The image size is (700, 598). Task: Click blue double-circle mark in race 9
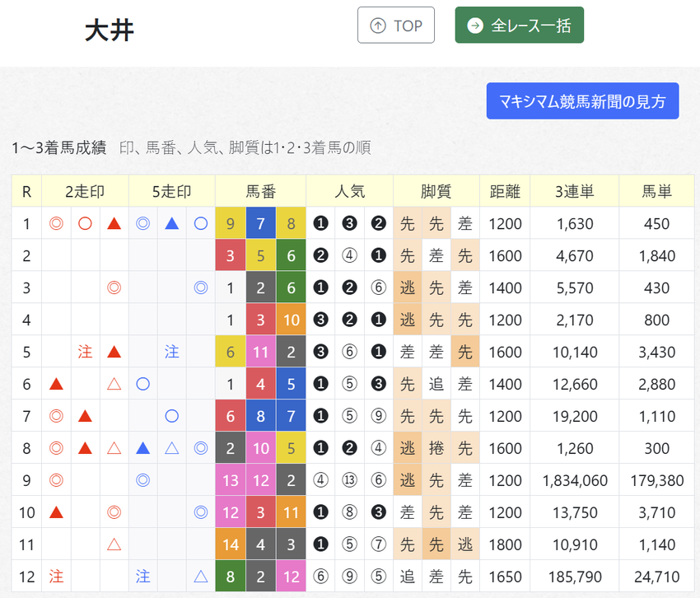click(142, 480)
